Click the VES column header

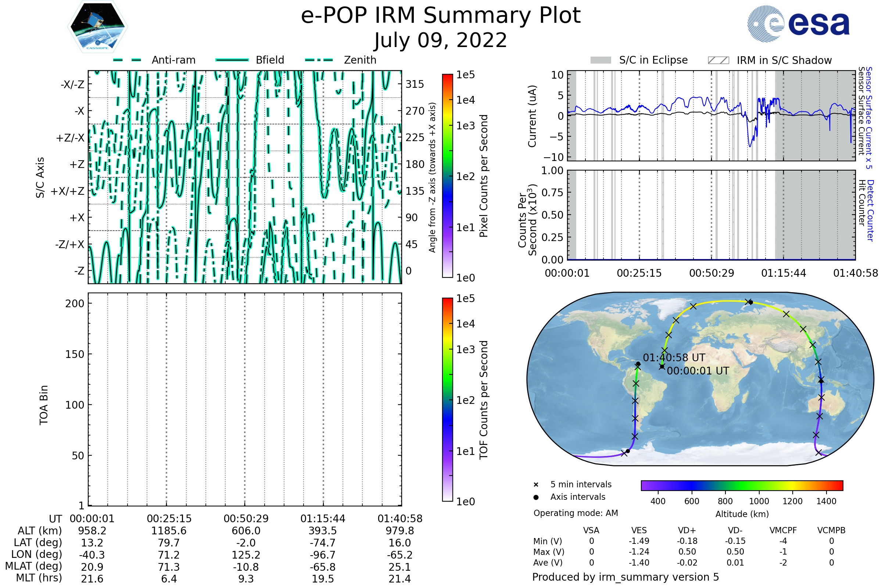639,530
